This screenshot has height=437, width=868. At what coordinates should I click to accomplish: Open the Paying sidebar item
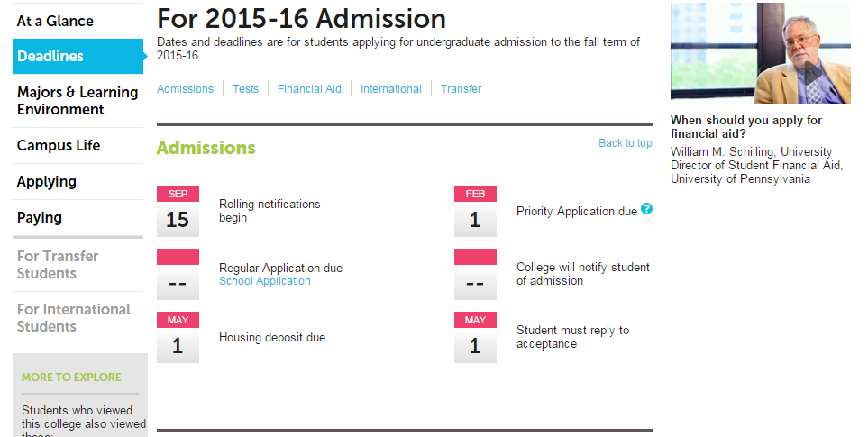(x=40, y=217)
